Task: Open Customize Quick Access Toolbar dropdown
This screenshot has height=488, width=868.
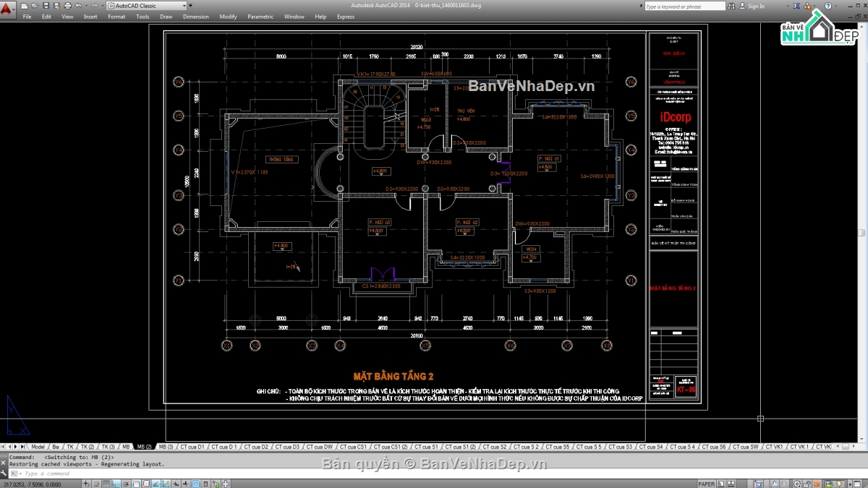Action: pos(190,6)
